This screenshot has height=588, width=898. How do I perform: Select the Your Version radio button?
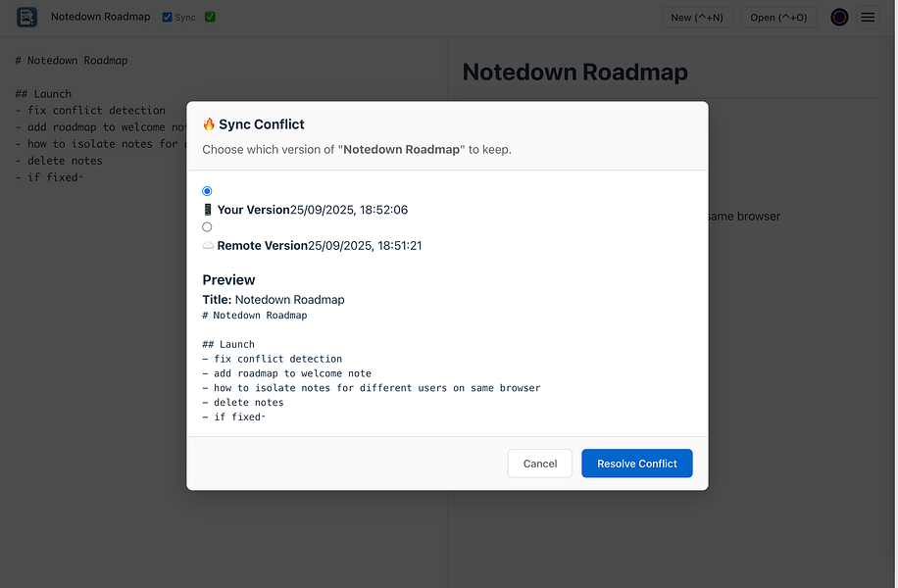[207, 190]
